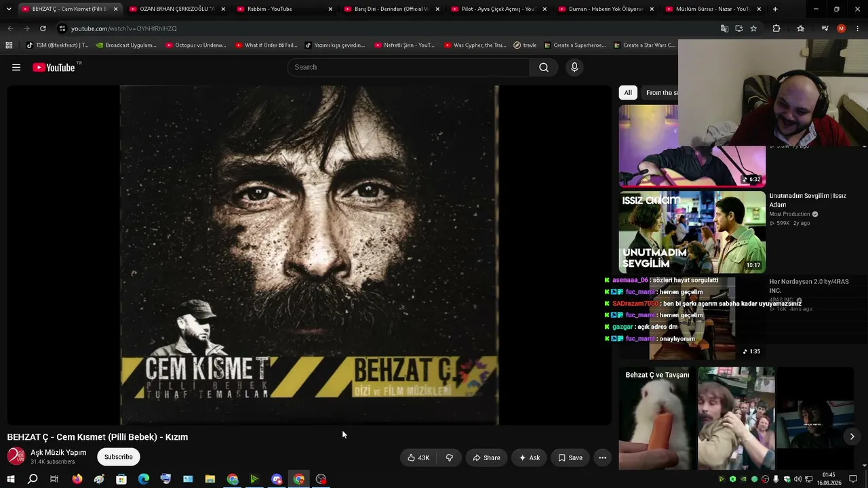Open the Chrome apps grid shortcut
Viewport: 868px width, 488px height.
(9, 45)
